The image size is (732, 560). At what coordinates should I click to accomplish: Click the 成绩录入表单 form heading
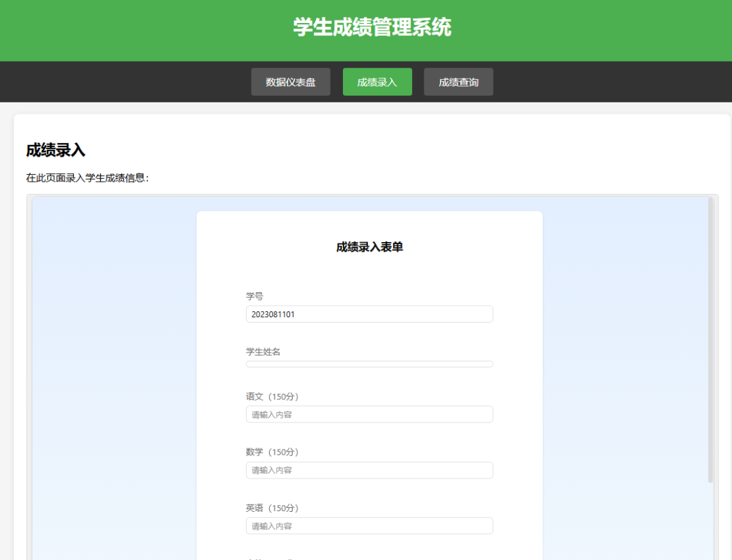coord(369,245)
